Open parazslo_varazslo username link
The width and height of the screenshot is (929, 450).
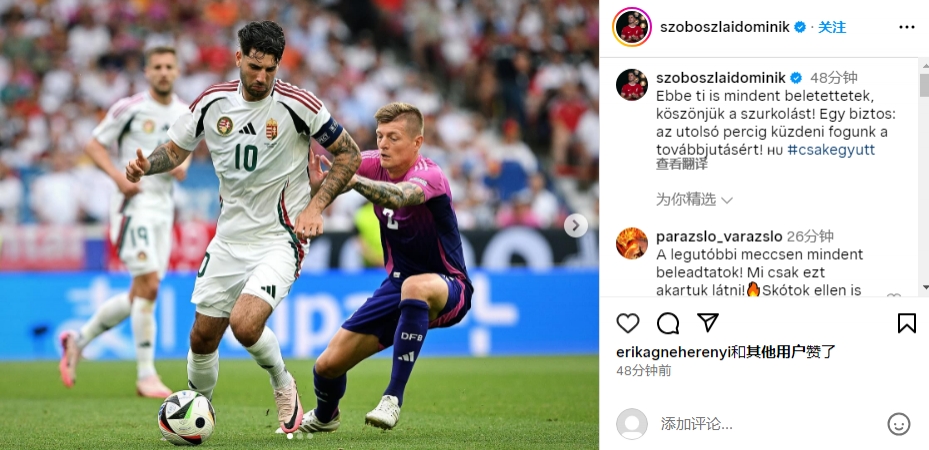pyautogui.click(x=719, y=237)
